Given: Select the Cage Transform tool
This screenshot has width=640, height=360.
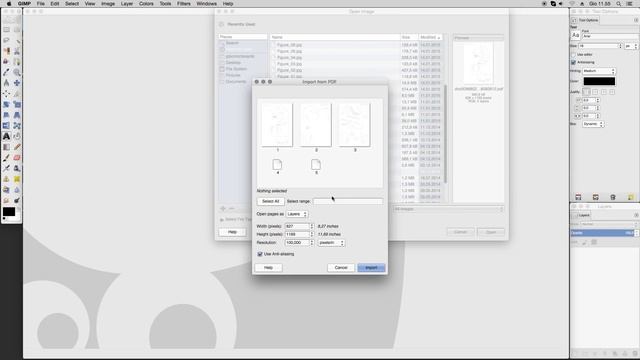Looking at the screenshot, I should 17,126.
